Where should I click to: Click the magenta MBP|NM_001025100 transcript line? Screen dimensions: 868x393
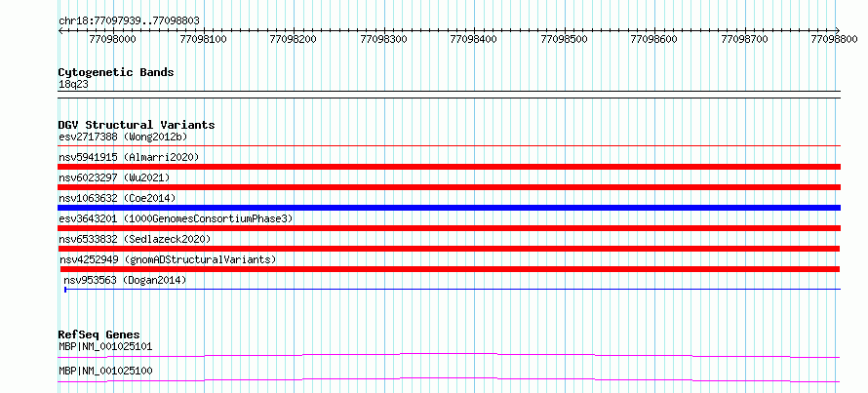449,379
